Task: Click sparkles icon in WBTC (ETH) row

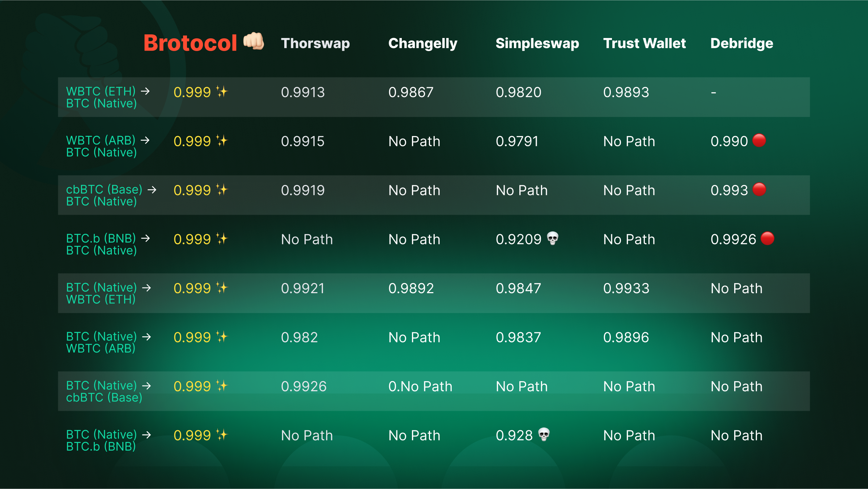Action: [222, 92]
